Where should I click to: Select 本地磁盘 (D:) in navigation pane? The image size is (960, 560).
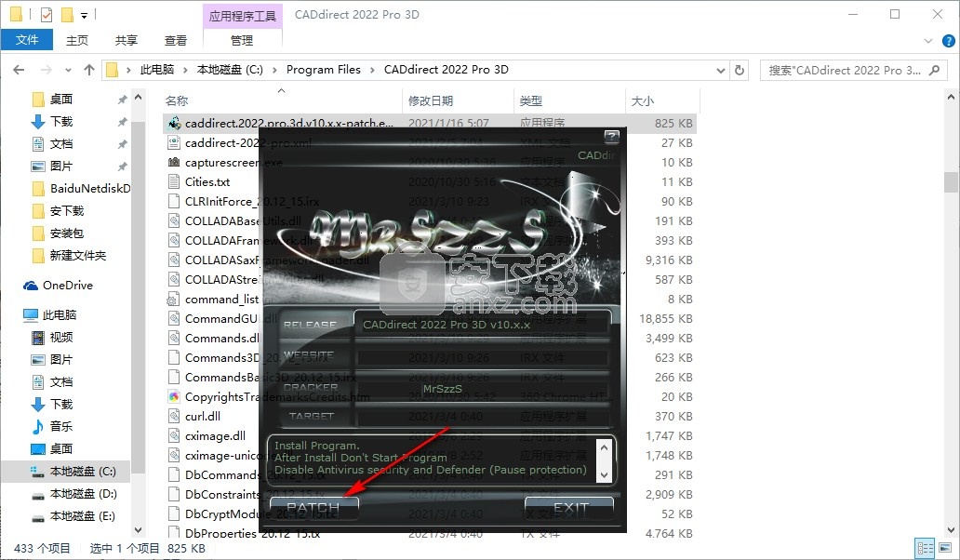(84, 493)
